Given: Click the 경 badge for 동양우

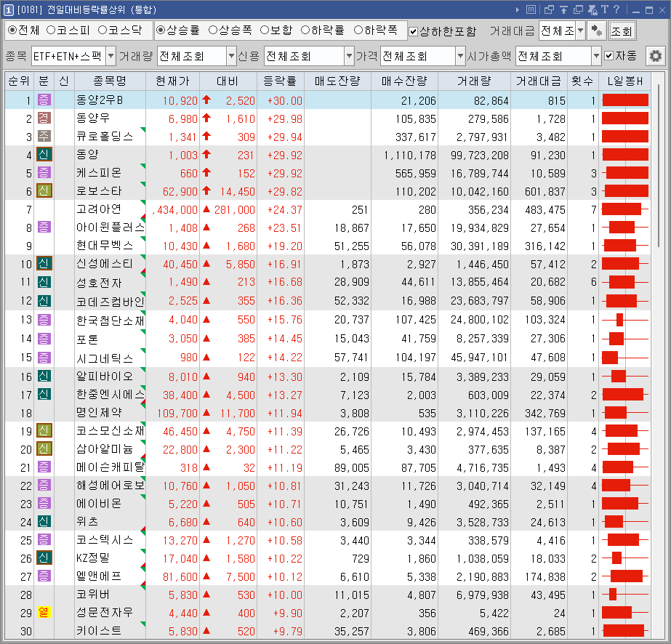Looking at the screenshot, I should pos(44,118).
